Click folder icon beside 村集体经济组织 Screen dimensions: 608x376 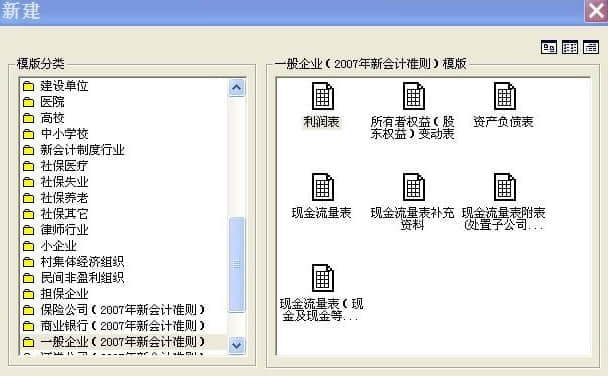(28, 262)
